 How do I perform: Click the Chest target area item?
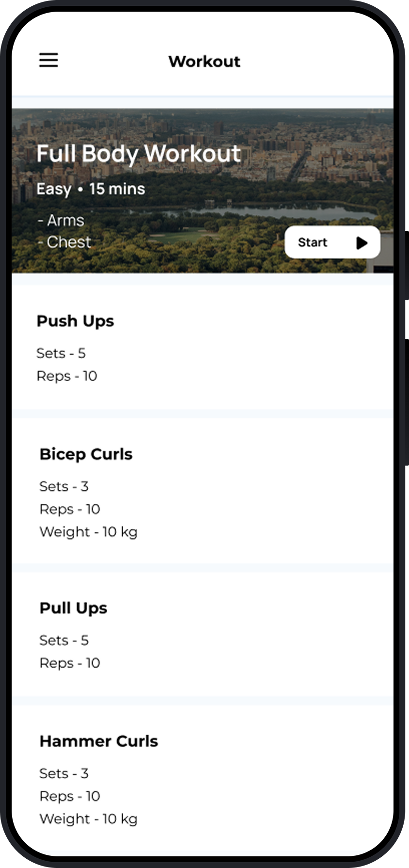pos(64,242)
